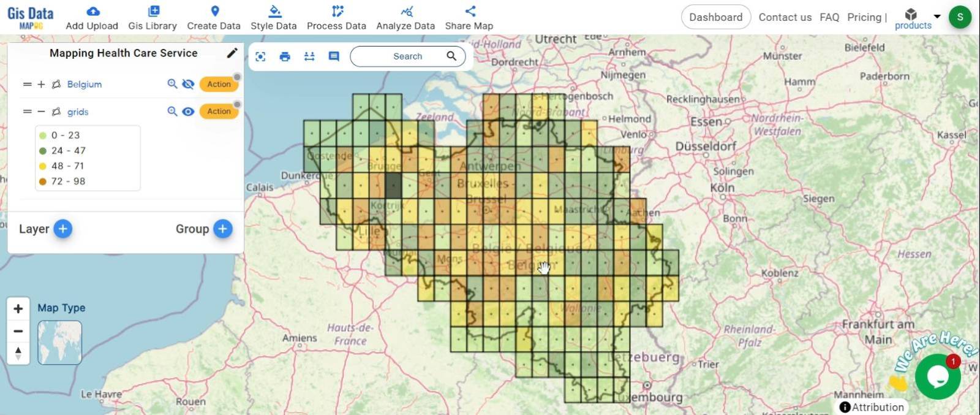The height and width of the screenshot is (415, 980).
Task: Show the hidden Belgium layer
Action: 188,84
